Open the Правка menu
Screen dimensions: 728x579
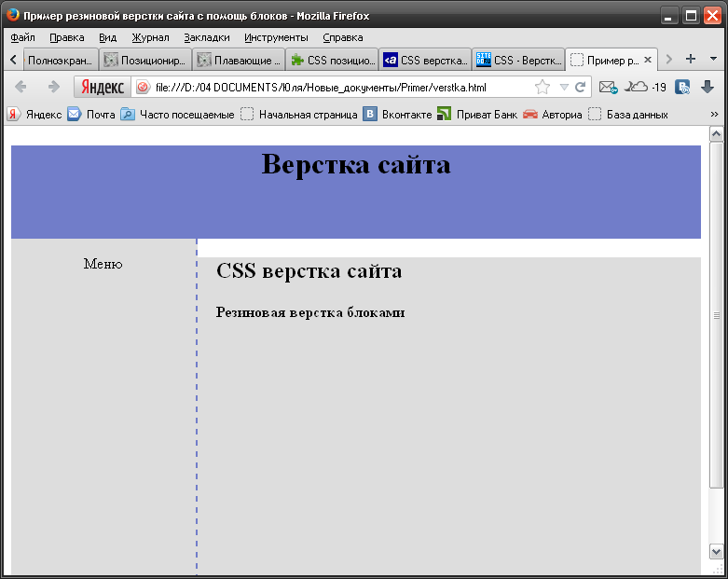[x=67, y=37]
